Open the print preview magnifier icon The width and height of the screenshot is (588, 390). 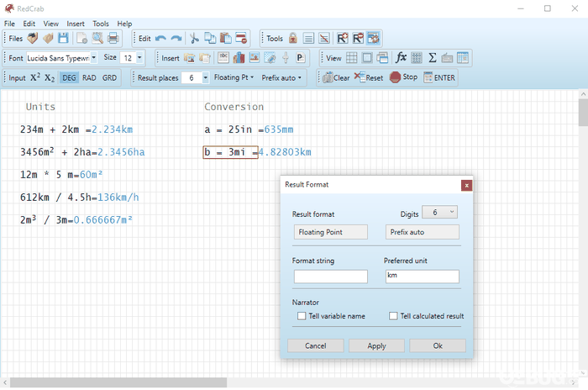(x=97, y=39)
